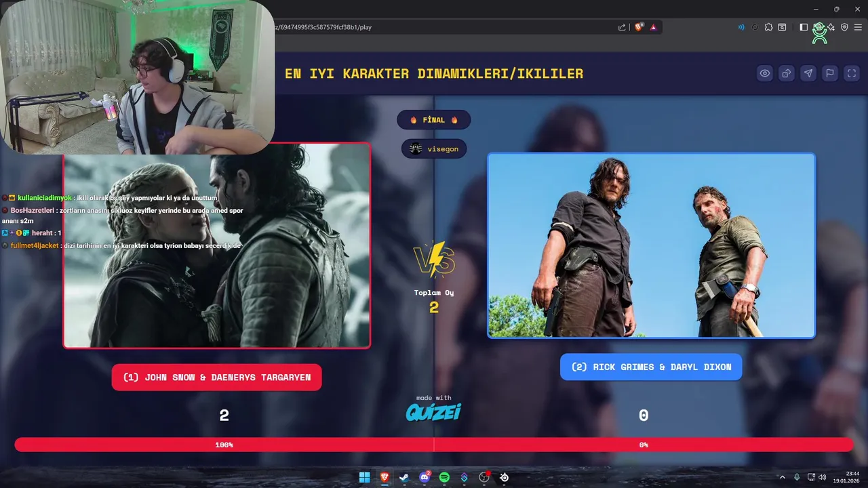This screenshot has height=488, width=868.
Task: Open the Windows Start menu
Action: (x=364, y=477)
